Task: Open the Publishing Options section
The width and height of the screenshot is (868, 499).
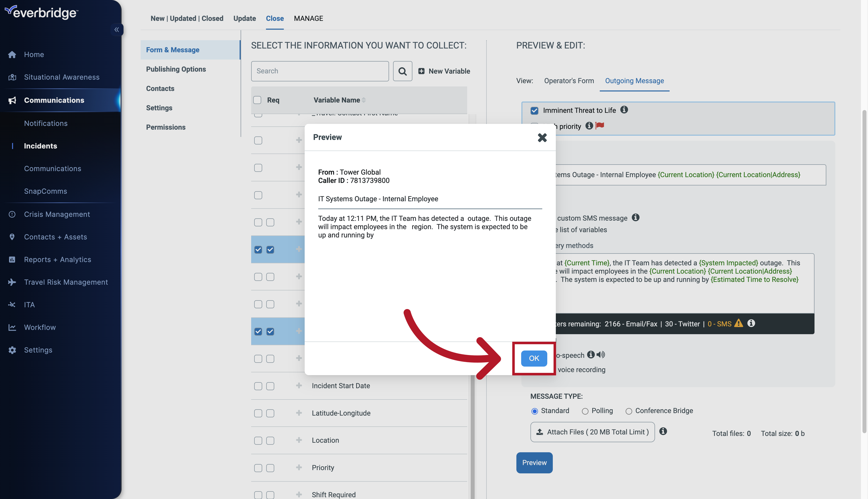Action: [176, 69]
